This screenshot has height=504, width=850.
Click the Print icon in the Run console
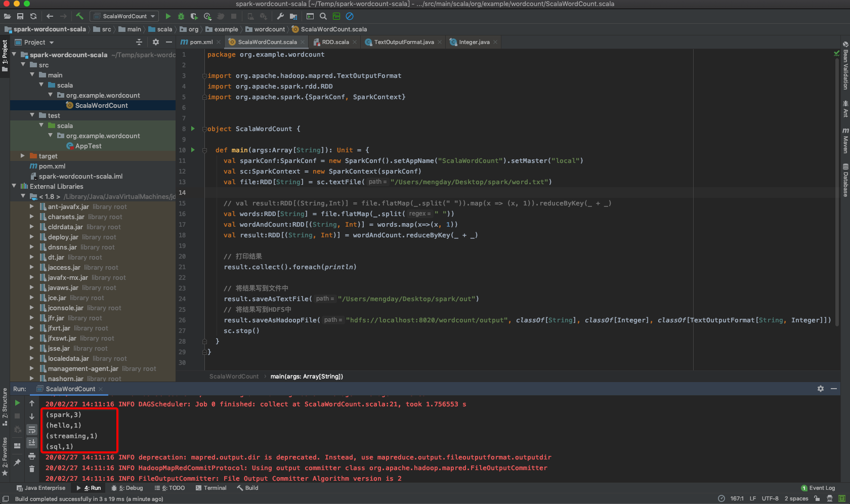32,456
